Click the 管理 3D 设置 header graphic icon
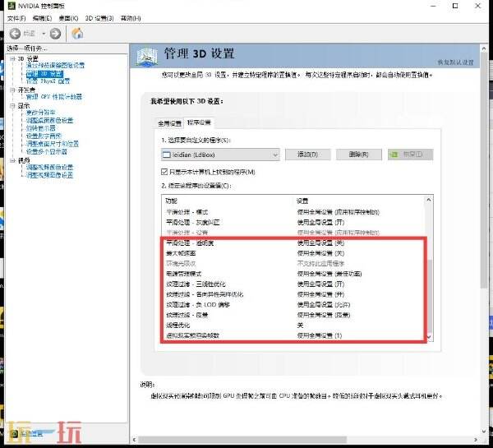This screenshot has height=448, width=493. (x=147, y=57)
